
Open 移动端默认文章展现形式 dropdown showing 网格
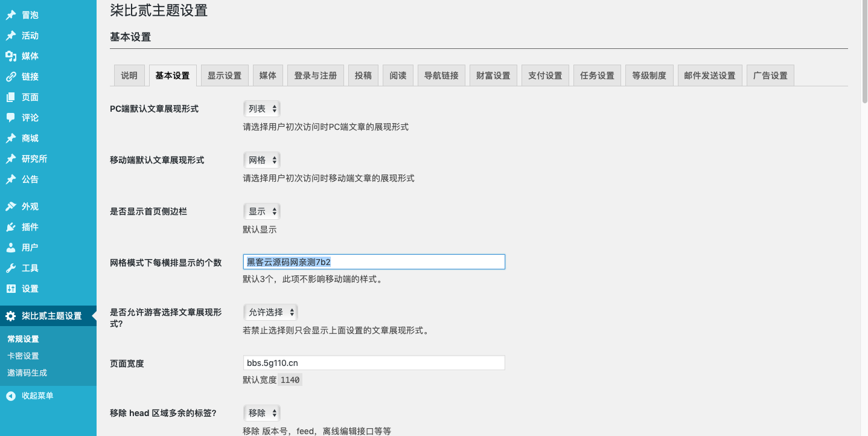tap(262, 160)
